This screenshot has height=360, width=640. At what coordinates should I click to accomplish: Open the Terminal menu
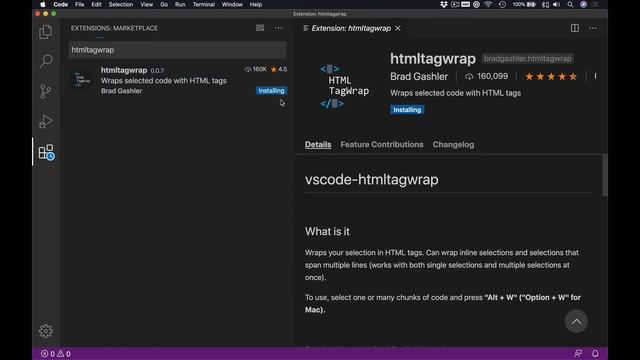click(204, 4)
